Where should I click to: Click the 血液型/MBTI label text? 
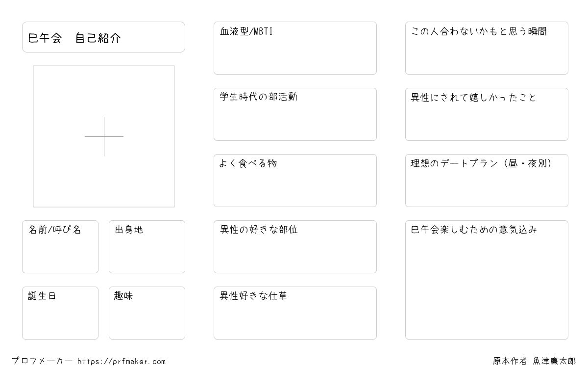(246, 31)
